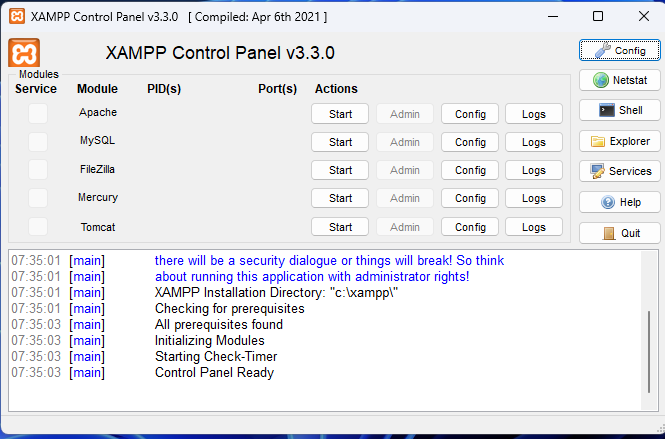The width and height of the screenshot is (665, 439).
Task: Open the main Config wrench button
Action: [x=620, y=50]
